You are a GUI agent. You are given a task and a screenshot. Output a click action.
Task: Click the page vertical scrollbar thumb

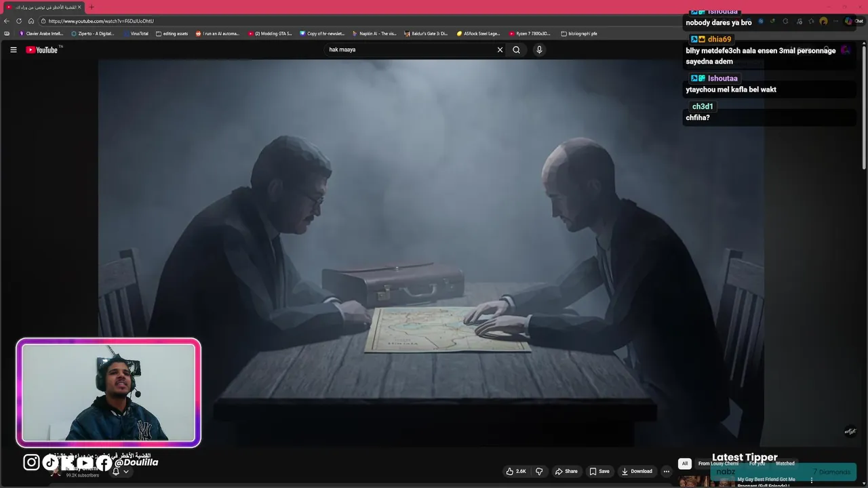click(x=863, y=107)
